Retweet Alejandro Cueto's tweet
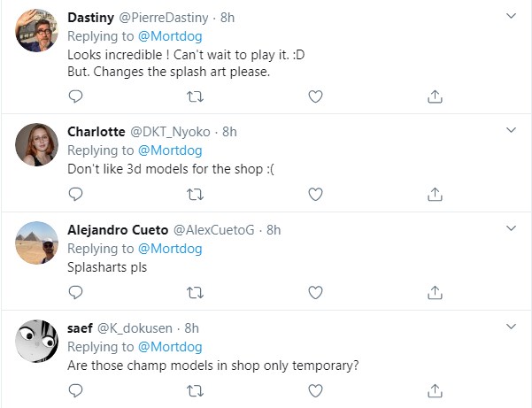 pyautogui.click(x=195, y=292)
